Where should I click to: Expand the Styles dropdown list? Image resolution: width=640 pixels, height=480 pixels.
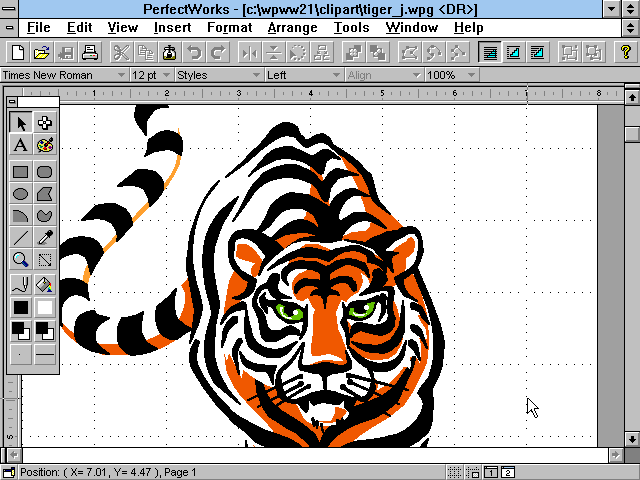(x=218, y=75)
